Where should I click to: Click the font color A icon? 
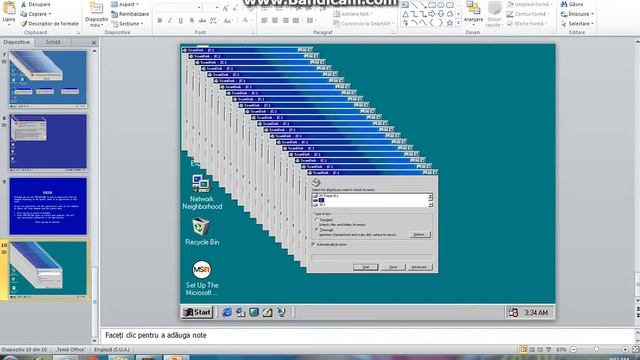pos(245,20)
